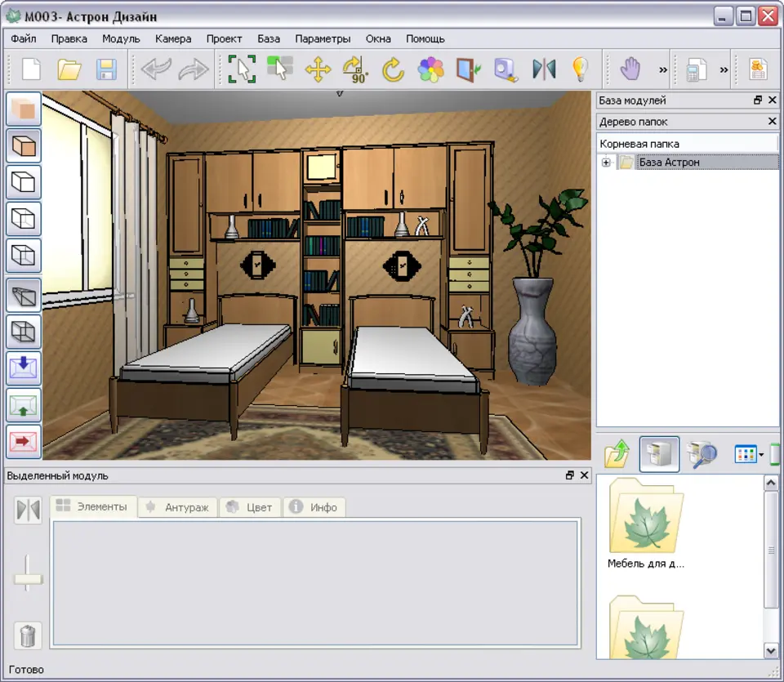Open the Файл menu
The image size is (784, 682).
tap(23, 38)
